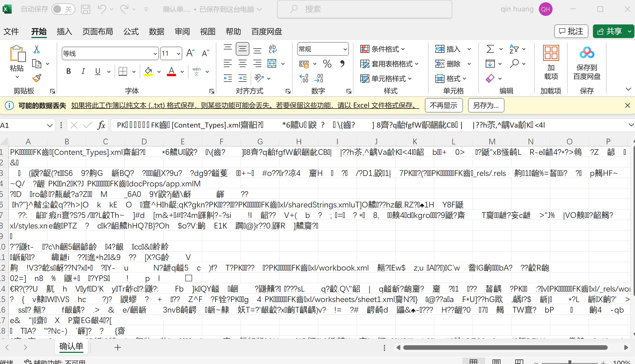The width and height of the screenshot is (635, 364).
Task: Click the Percent Style icon
Action: click(327, 64)
